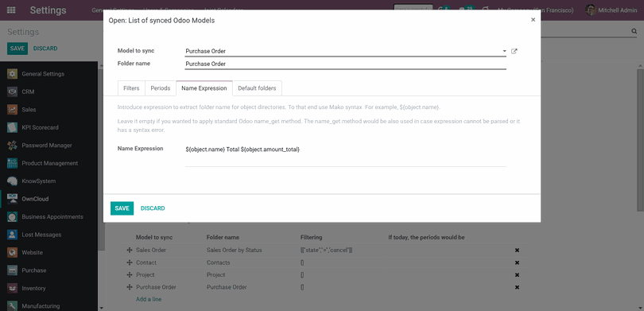
Task: Click Add a line link
Action: click(x=149, y=299)
